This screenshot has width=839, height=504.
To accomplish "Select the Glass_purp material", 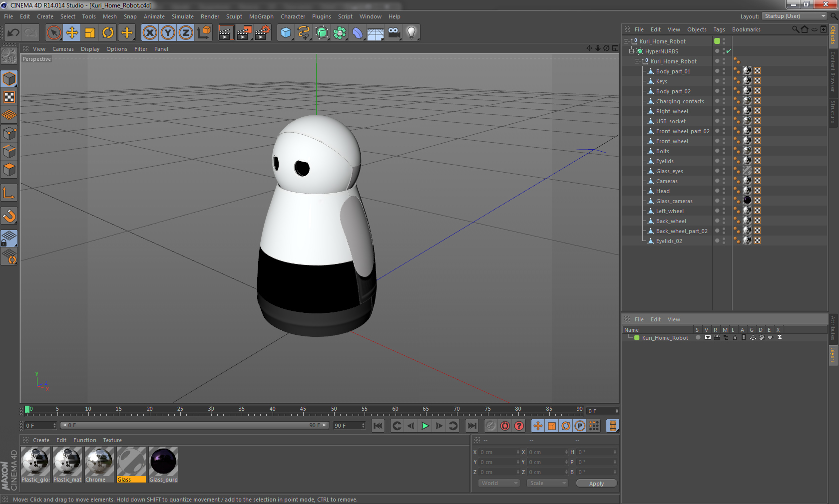I will tap(163, 465).
